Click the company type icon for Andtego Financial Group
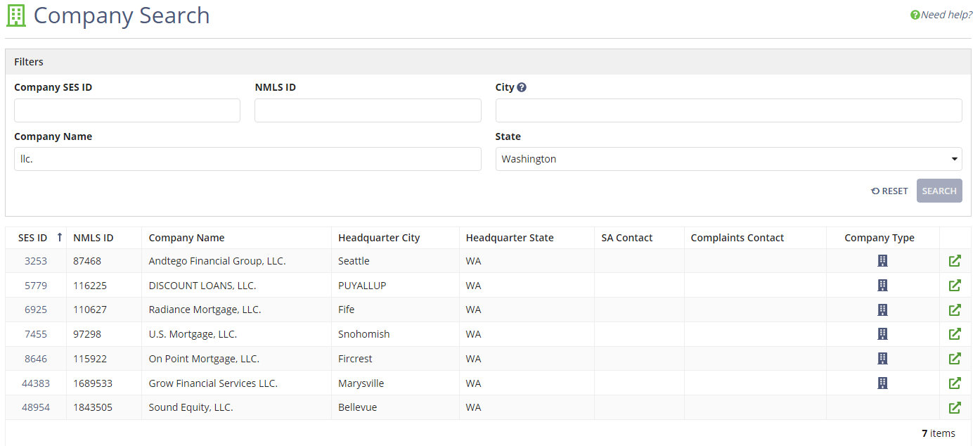The image size is (980, 446). coord(882,260)
